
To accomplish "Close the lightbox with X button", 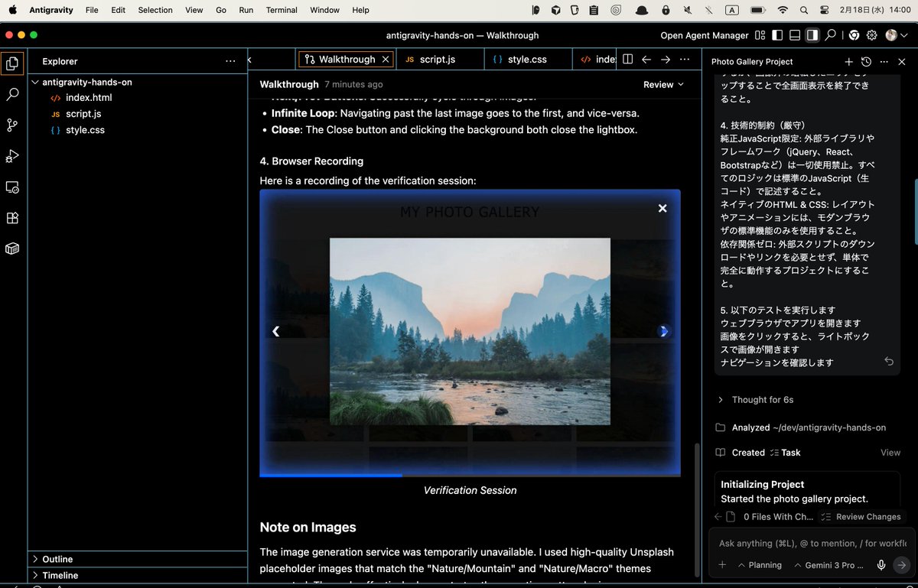I will tap(662, 208).
